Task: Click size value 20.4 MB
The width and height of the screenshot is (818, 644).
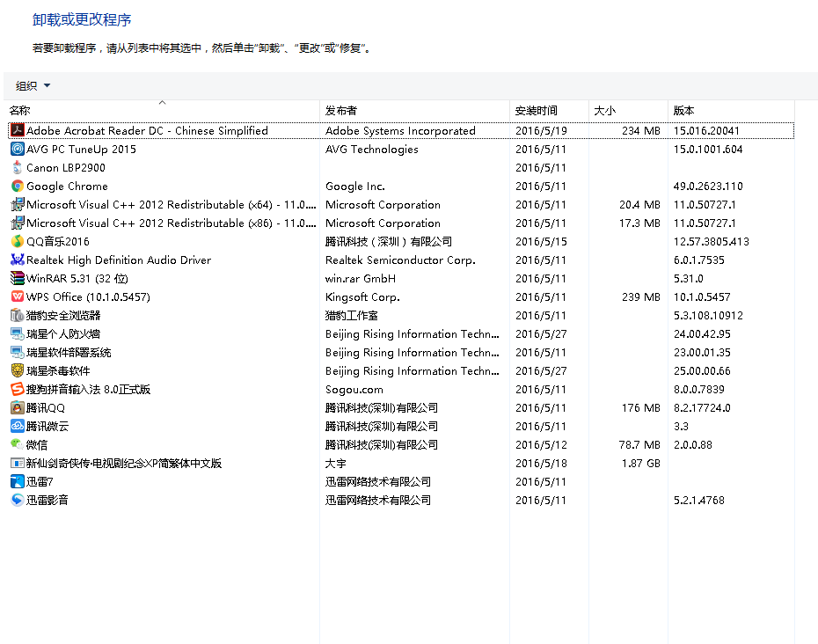Action: click(639, 205)
